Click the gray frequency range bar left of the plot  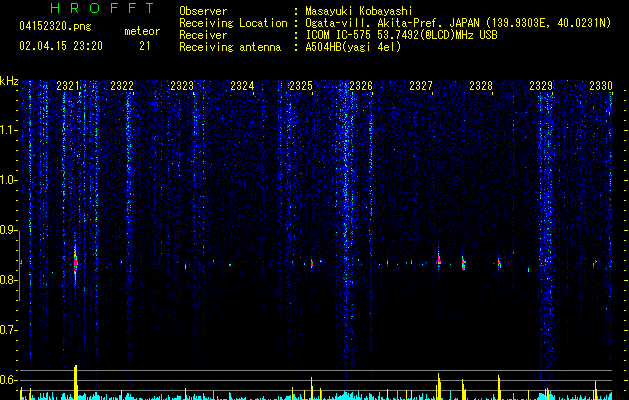tap(20, 266)
